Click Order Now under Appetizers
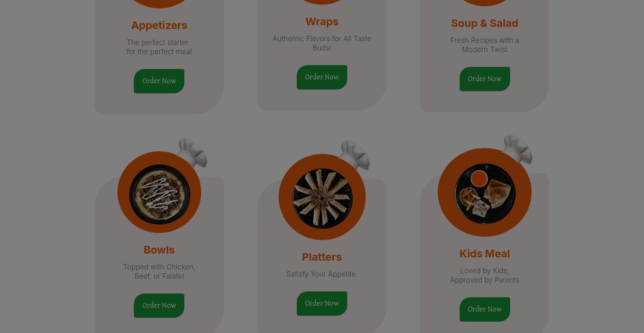This screenshot has width=644, height=333. point(159,81)
